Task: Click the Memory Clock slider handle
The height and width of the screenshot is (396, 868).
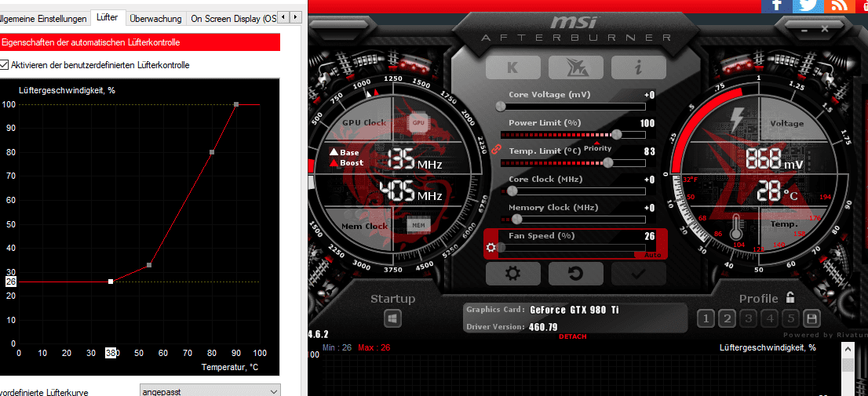Action: [516, 219]
